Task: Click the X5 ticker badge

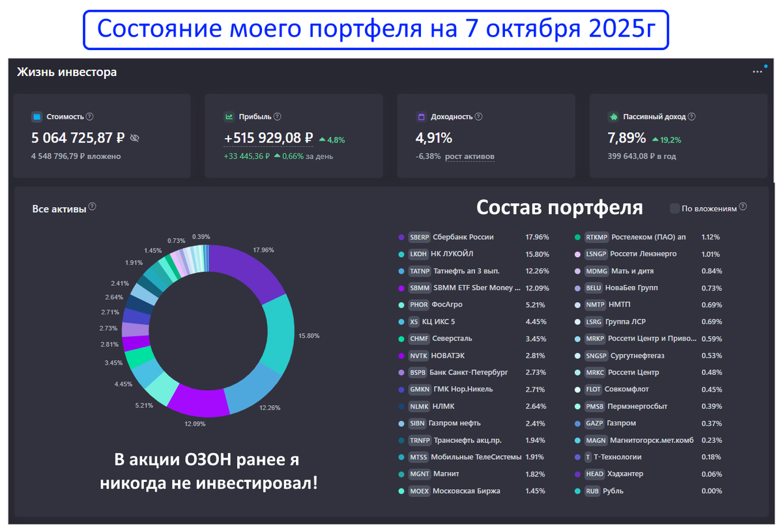Action: pos(414,322)
